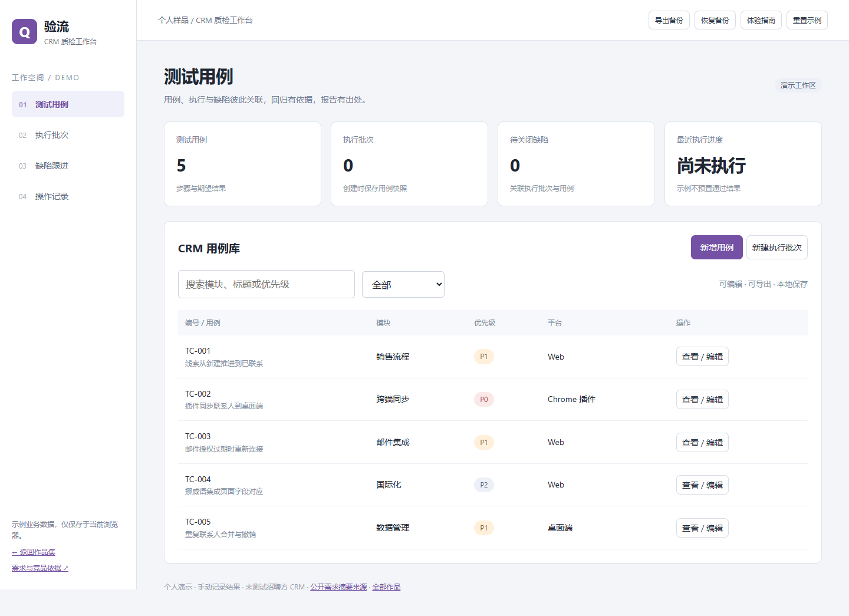Click 重复联系人合并与撤销 description text
849x616 pixels.
click(x=221, y=535)
